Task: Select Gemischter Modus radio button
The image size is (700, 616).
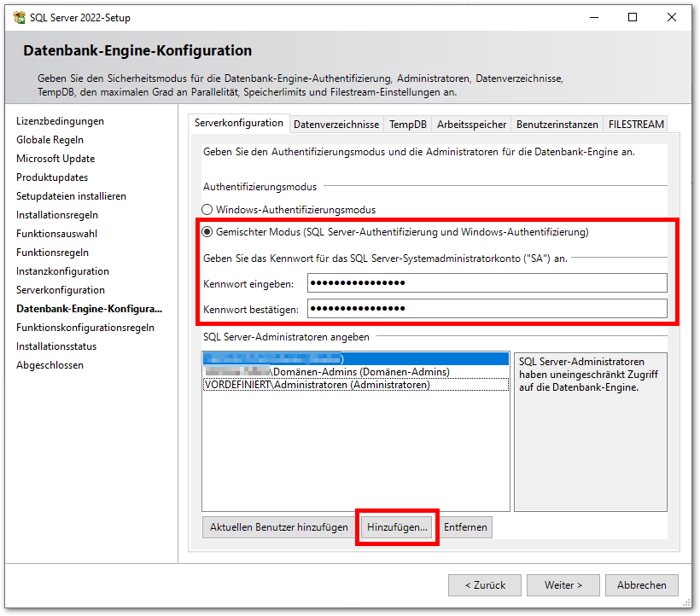Action: (x=207, y=231)
